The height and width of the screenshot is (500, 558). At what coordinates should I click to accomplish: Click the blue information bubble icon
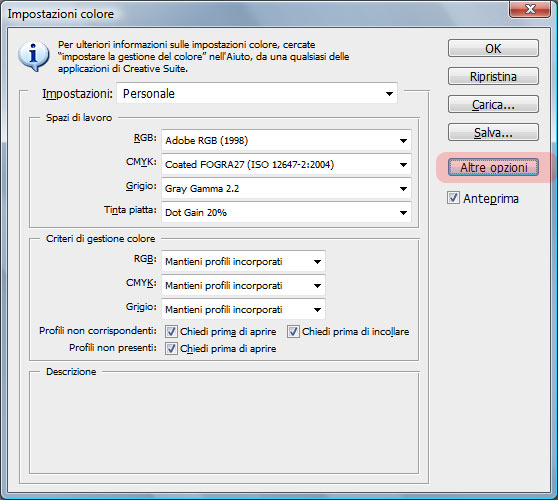34,57
